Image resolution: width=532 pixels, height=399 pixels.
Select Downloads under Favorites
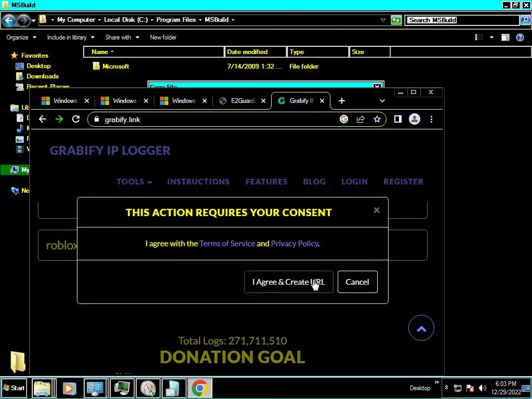point(43,76)
